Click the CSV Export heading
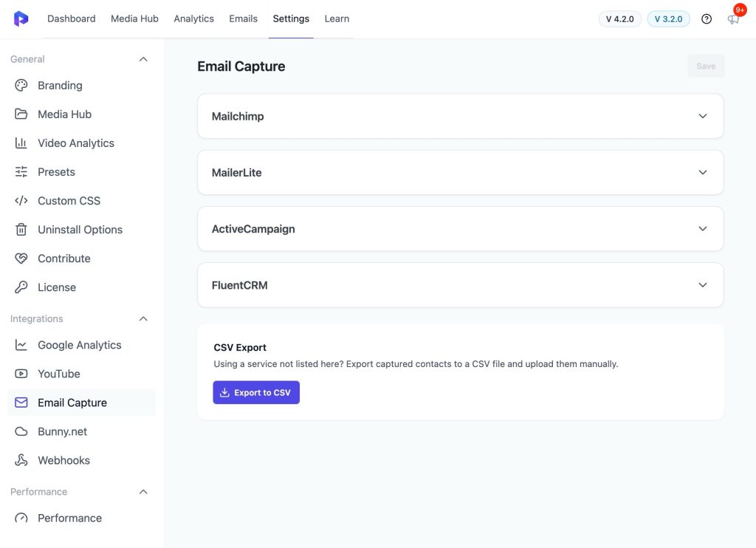The width and height of the screenshot is (756, 548). [x=240, y=347]
